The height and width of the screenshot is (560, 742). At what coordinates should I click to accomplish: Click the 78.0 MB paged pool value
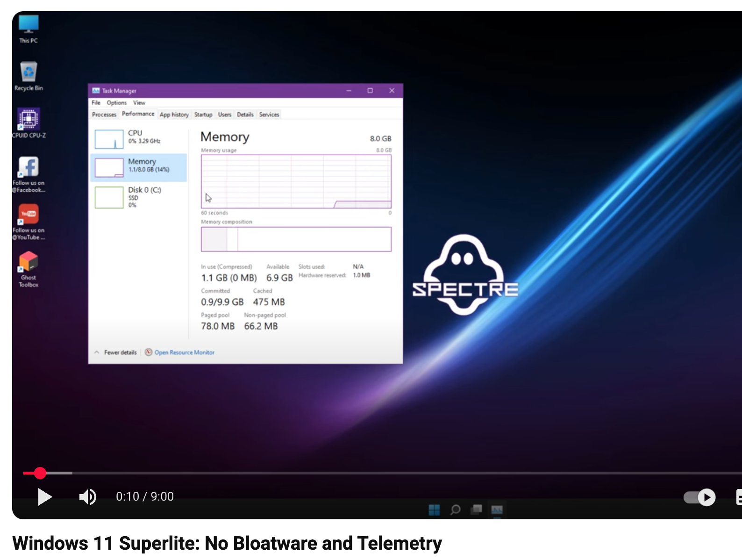point(218,326)
